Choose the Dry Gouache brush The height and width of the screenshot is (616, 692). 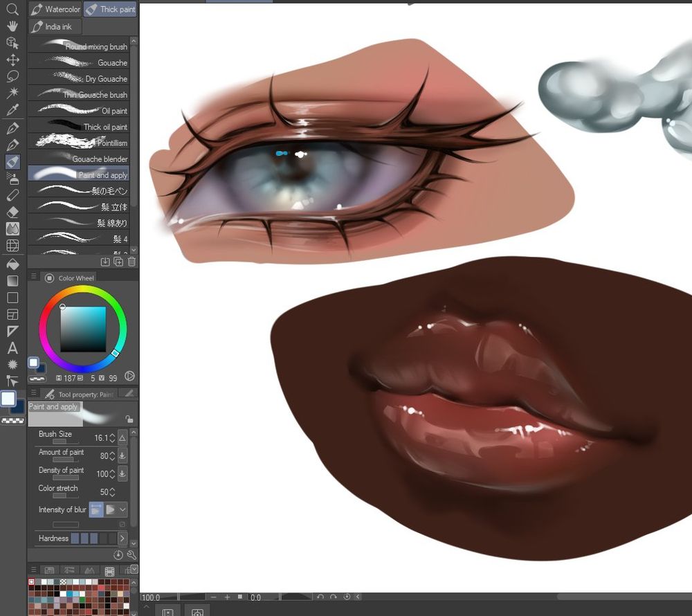point(79,78)
